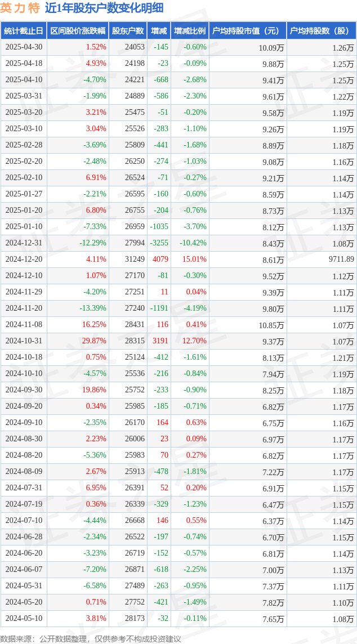Click the 增减 column header

click(x=159, y=31)
